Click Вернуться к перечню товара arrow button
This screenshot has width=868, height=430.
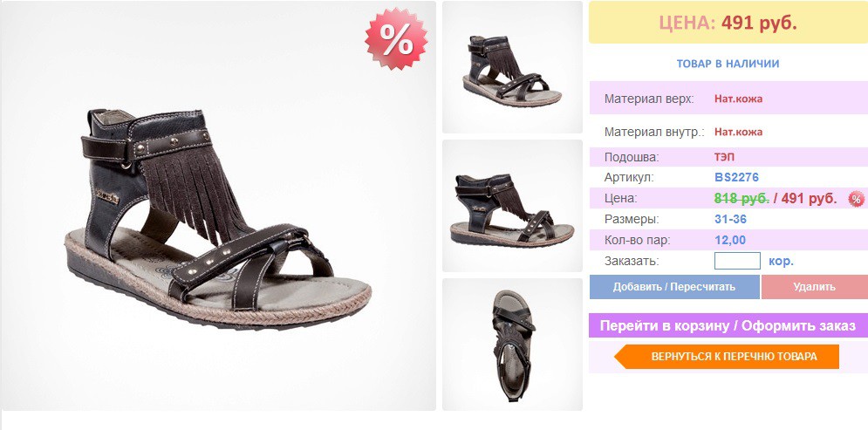point(727,357)
